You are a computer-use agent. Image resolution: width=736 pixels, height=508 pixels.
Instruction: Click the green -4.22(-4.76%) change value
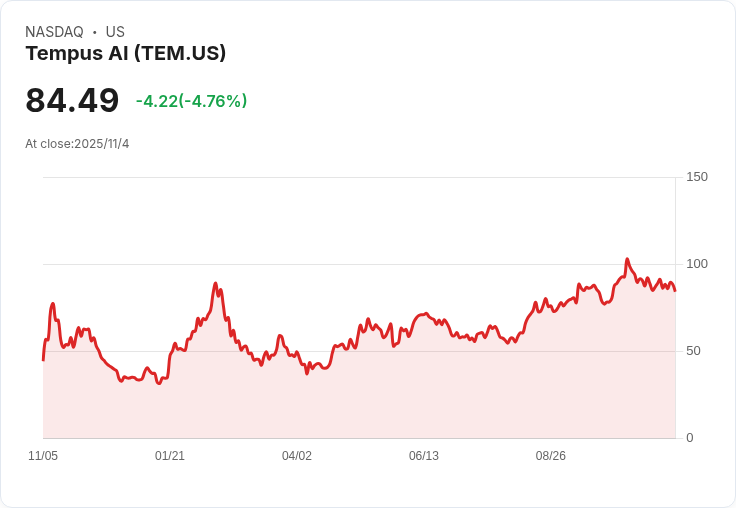pos(191,101)
